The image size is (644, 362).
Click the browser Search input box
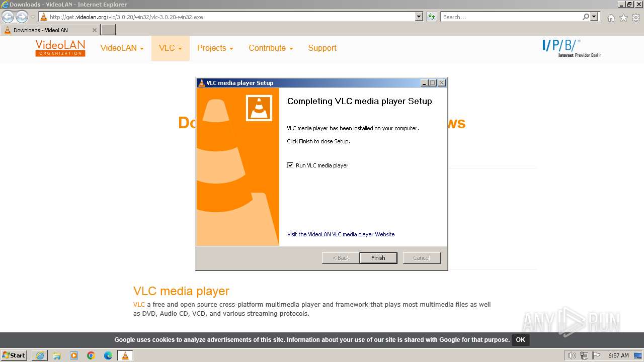(x=511, y=17)
